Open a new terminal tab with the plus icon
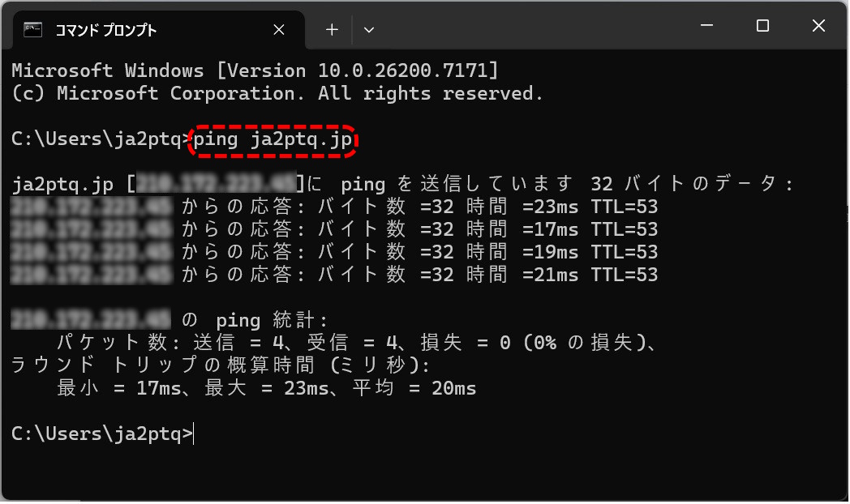This screenshot has width=850, height=504. [x=331, y=29]
